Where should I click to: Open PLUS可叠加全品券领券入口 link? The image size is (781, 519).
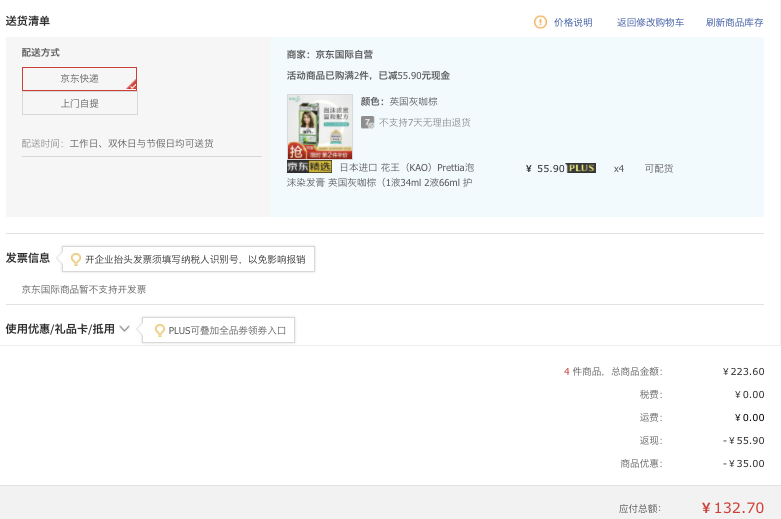(x=227, y=330)
